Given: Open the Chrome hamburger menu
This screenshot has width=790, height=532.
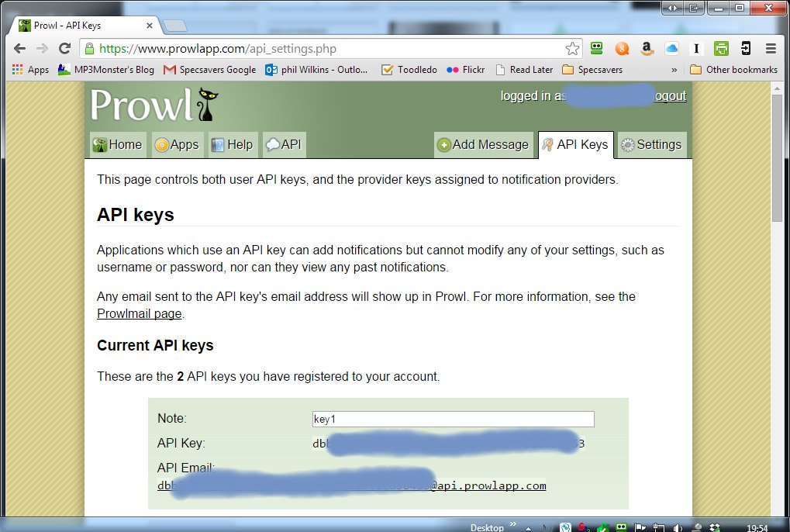Looking at the screenshot, I should click(x=771, y=49).
